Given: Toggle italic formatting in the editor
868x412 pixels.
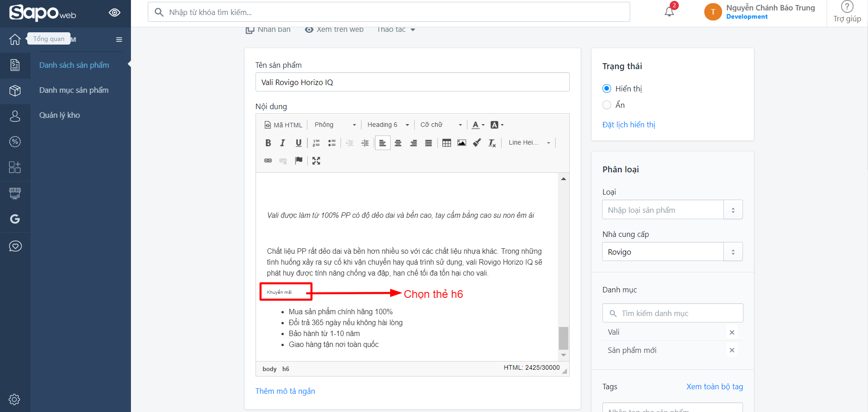Looking at the screenshot, I should 283,143.
